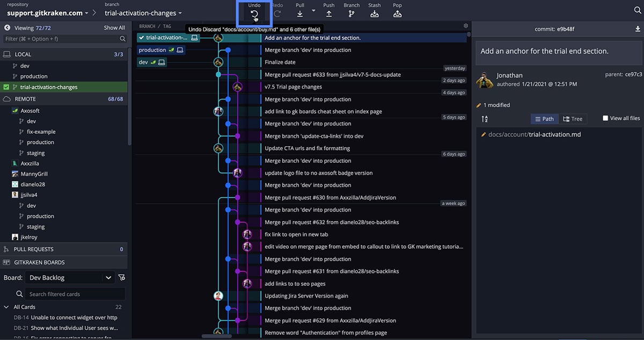Switch file view to Tree
The width and height of the screenshot is (644, 340).
[573, 119]
